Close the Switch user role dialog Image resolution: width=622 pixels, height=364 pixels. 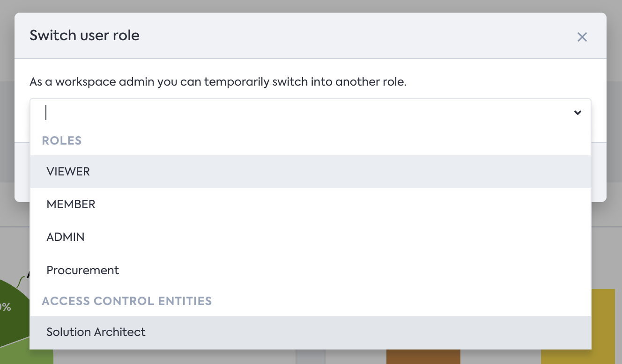[582, 37]
